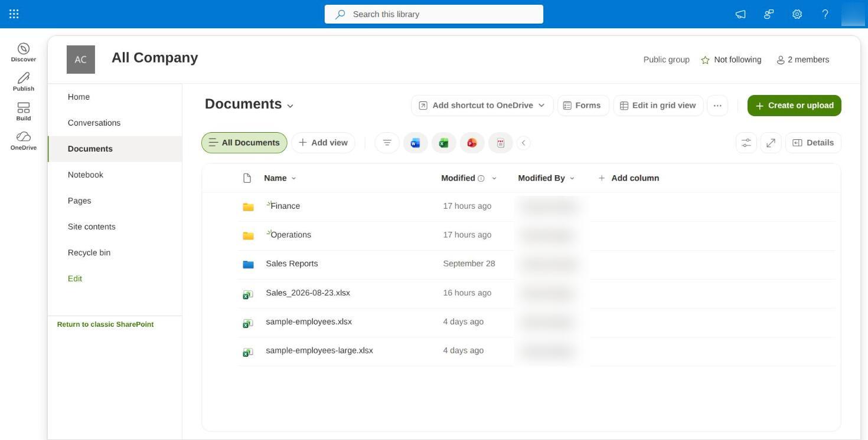Image resolution: width=868 pixels, height=440 pixels.
Task: Click Edit in grid view button
Action: tap(658, 106)
